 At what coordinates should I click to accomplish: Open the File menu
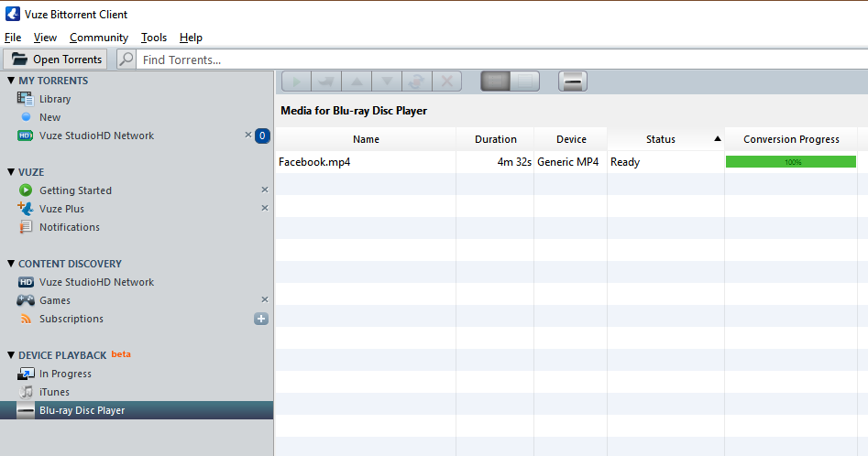point(13,38)
